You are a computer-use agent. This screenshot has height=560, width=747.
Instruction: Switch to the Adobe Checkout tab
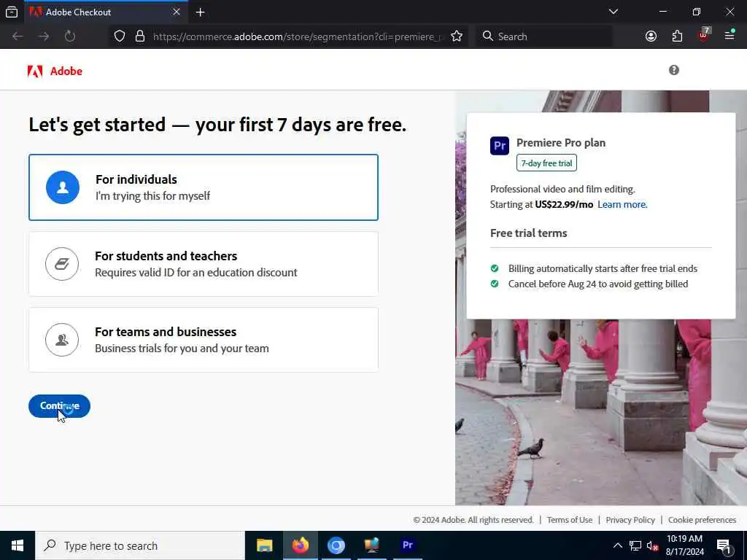105,12
